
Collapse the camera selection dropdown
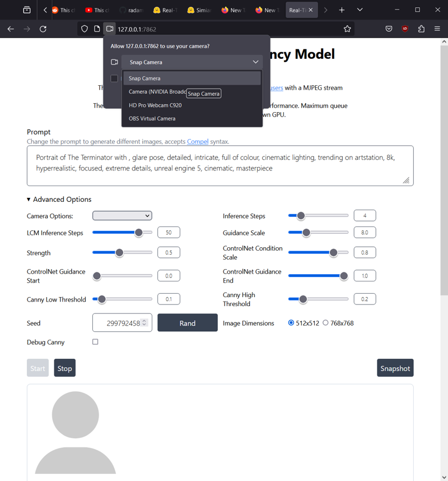pos(192,62)
